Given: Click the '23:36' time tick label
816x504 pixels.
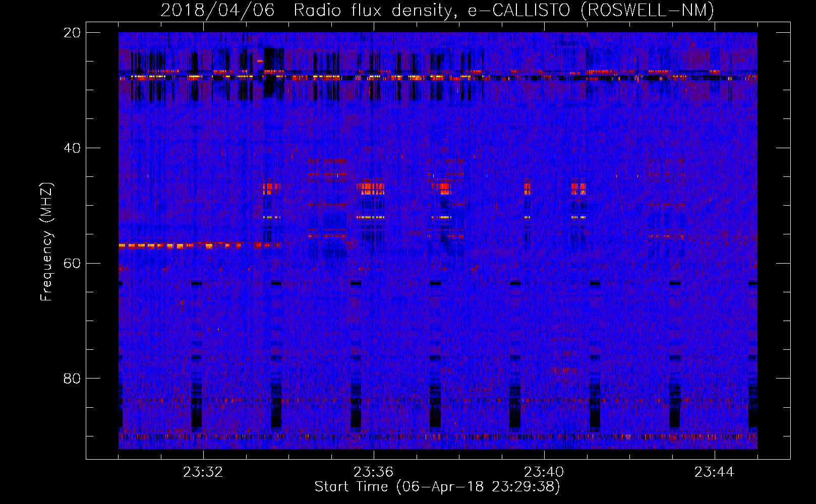Looking at the screenshot, I should pos(373,472).
